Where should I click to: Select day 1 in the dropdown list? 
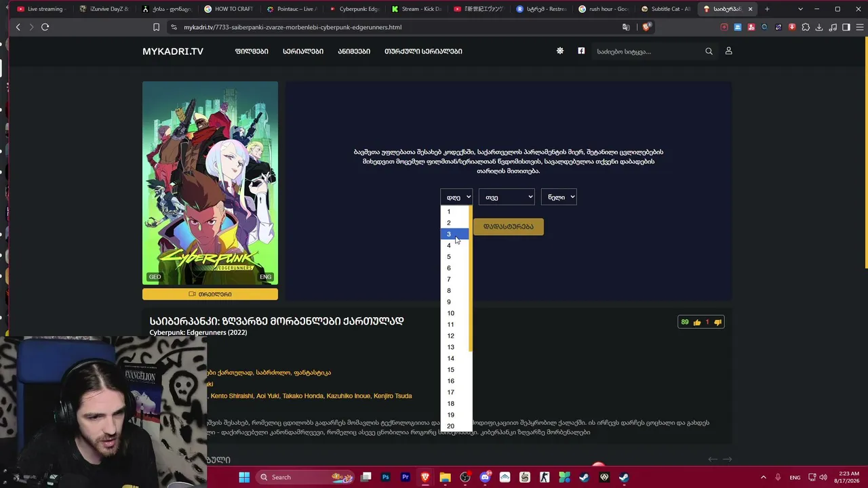coord(454,211)
